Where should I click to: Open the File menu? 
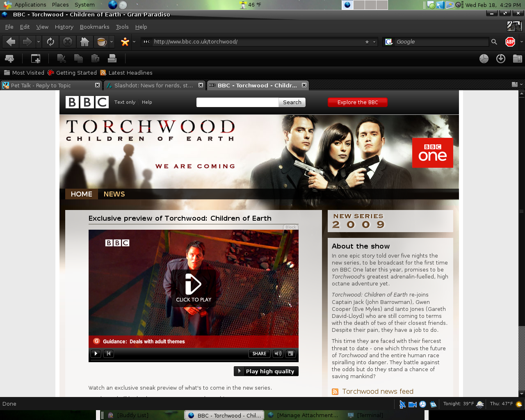pyautogui.click(x=9, y=27)
